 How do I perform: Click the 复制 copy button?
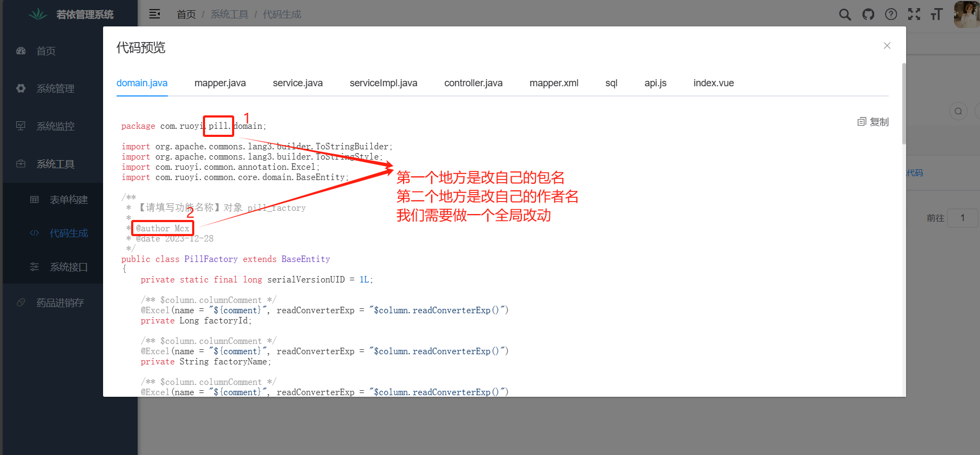(873, 122)
